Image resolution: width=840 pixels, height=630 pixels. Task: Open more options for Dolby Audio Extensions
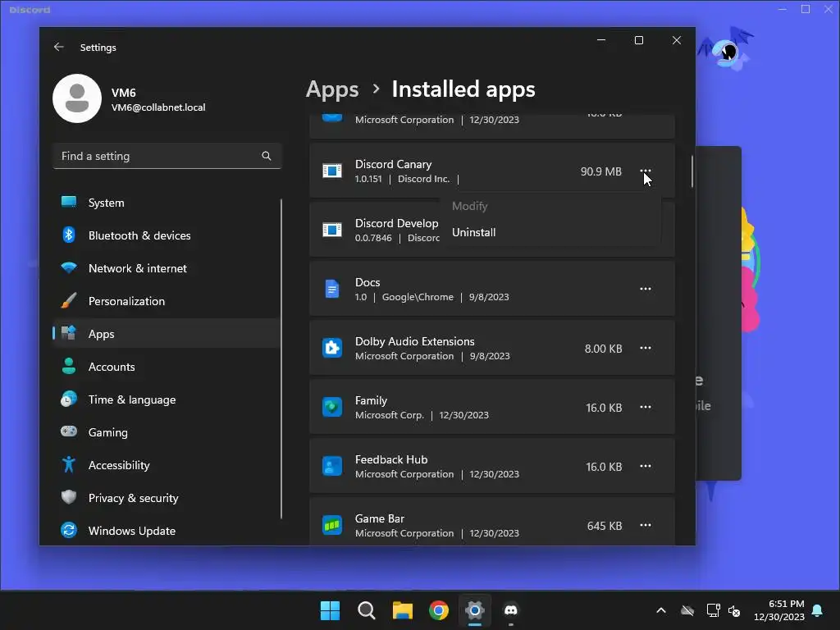pyautogui.click(x=646, y=348)
